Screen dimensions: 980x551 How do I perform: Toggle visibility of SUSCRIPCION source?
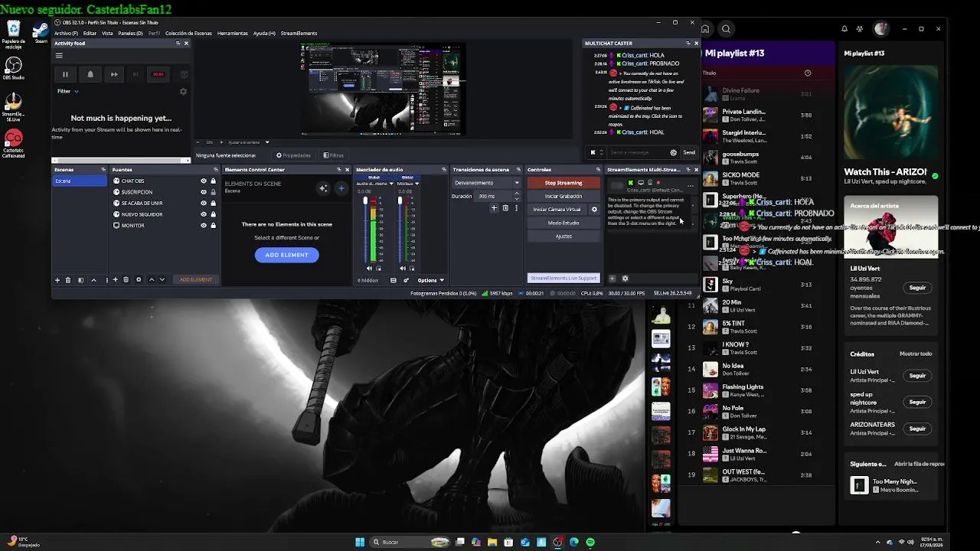[204, 192]
